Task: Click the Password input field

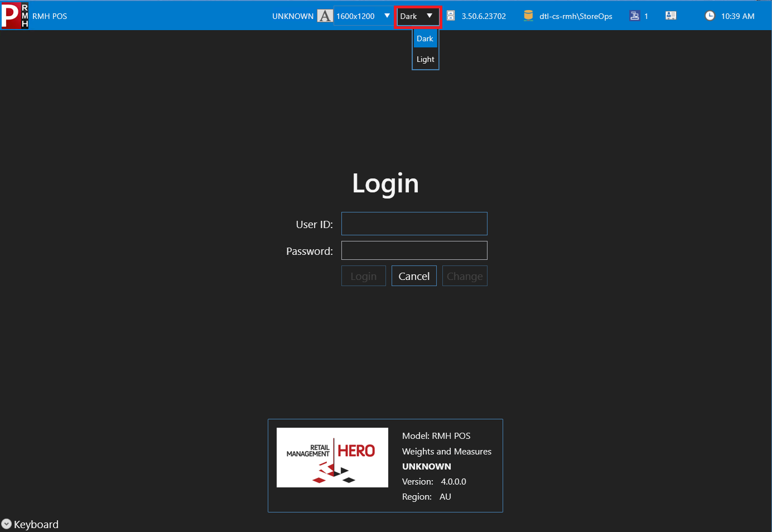Action: 414,250
